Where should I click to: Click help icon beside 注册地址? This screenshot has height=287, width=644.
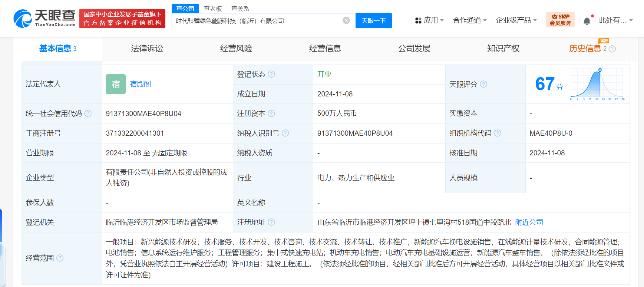271,222
